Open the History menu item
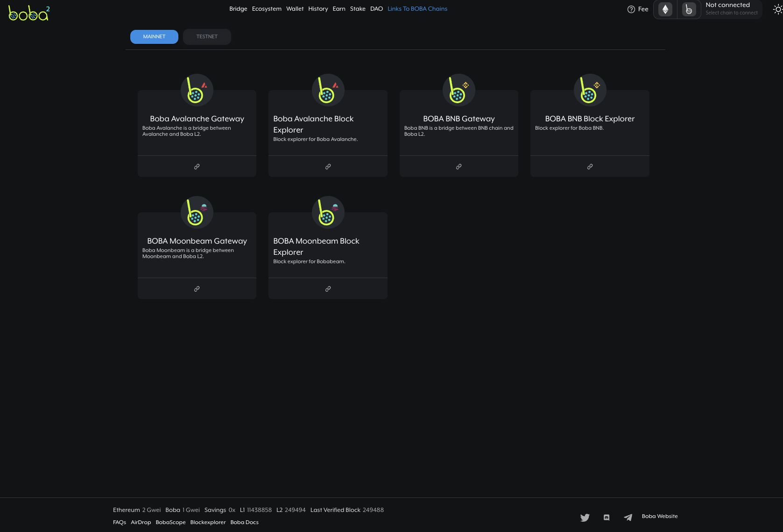This screenshot has width=783, height=532. (x=318, y=9)
